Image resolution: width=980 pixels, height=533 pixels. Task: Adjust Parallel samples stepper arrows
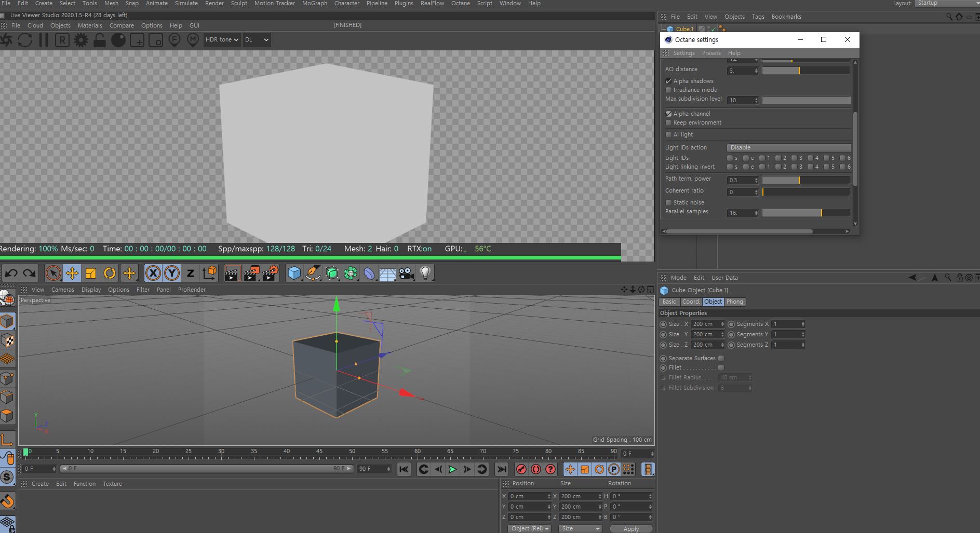point(756,213)
